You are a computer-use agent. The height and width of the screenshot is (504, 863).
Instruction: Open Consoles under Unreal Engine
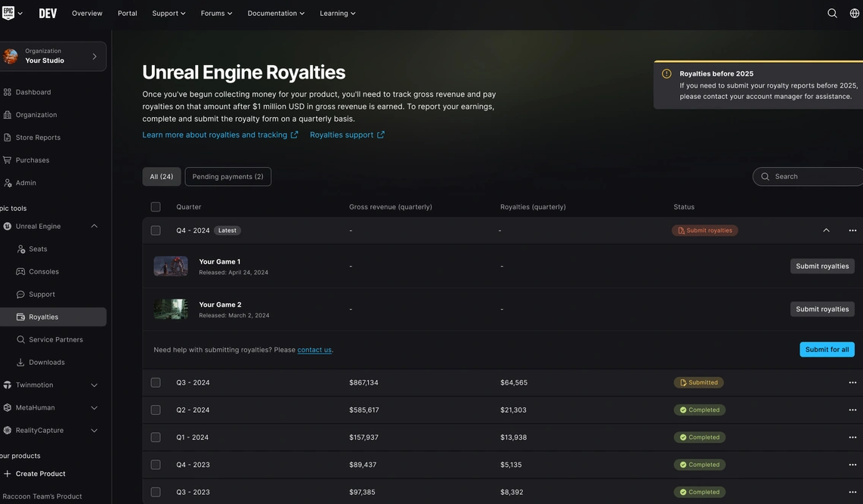44,271
